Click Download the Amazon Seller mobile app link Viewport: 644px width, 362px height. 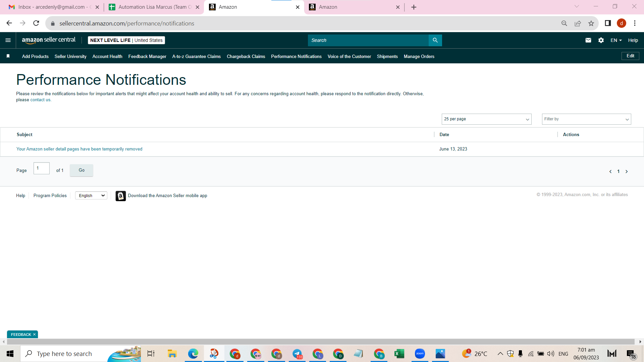coord(167,196)
